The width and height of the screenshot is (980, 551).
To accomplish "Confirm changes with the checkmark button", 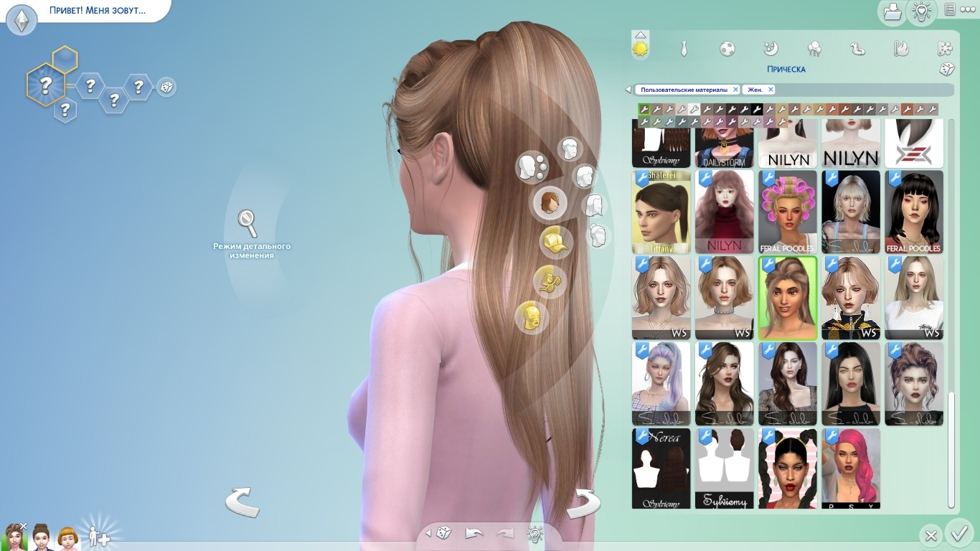I will click(x=958, y=534).
